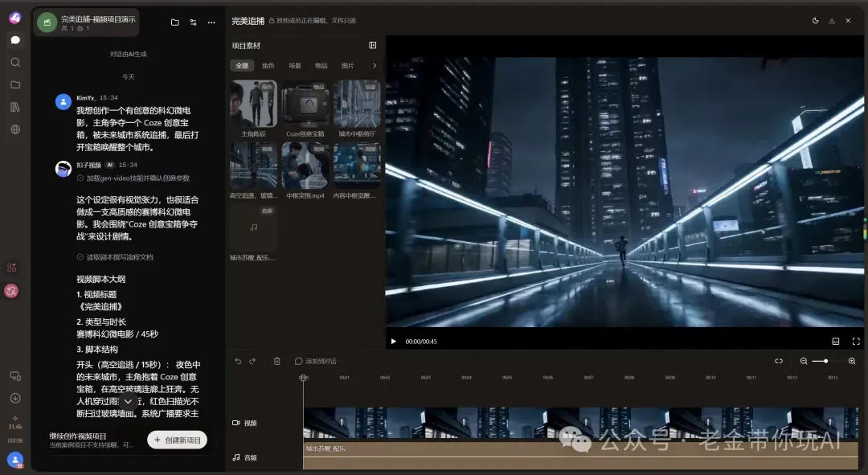Collapse the 项目素材 panel with sidebar icon
The width and height of the screenshot is (868, 475).
tap(373, 45)
